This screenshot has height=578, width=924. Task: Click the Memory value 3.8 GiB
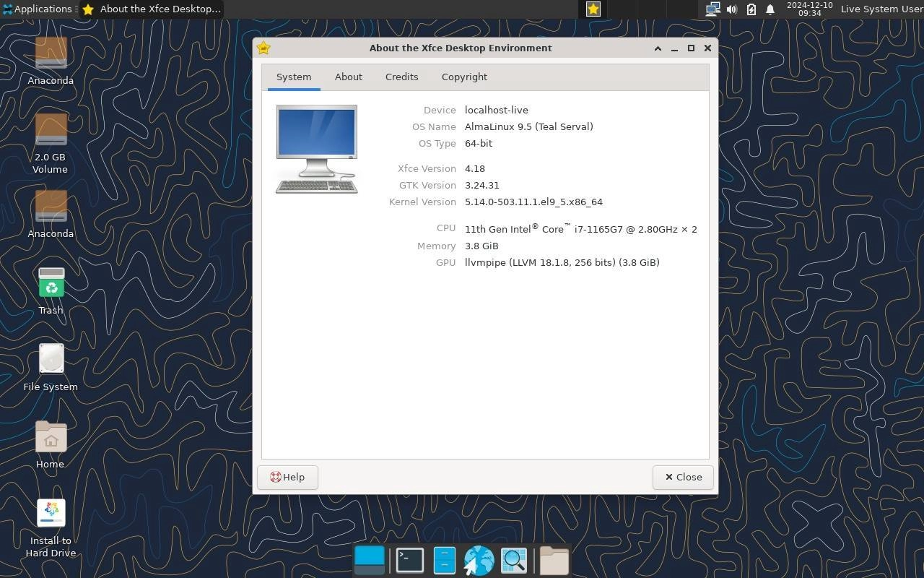pos(481,246)
